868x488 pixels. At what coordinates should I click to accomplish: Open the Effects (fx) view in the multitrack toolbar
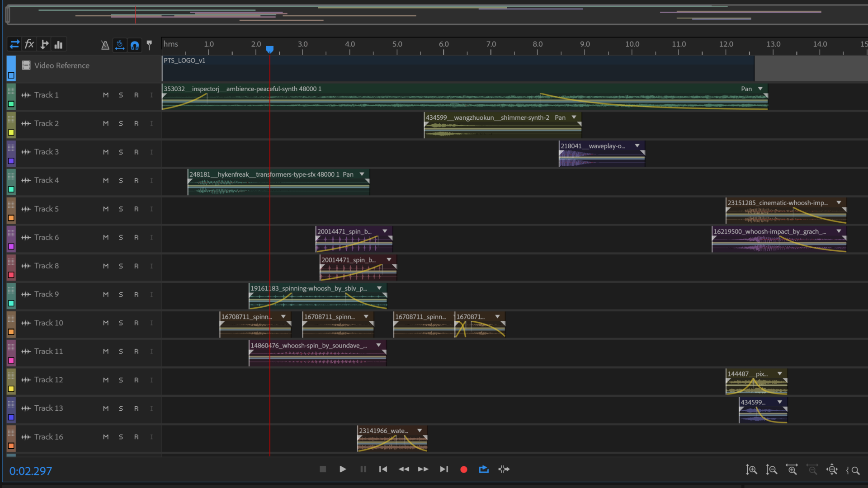[x=29, y=44]
